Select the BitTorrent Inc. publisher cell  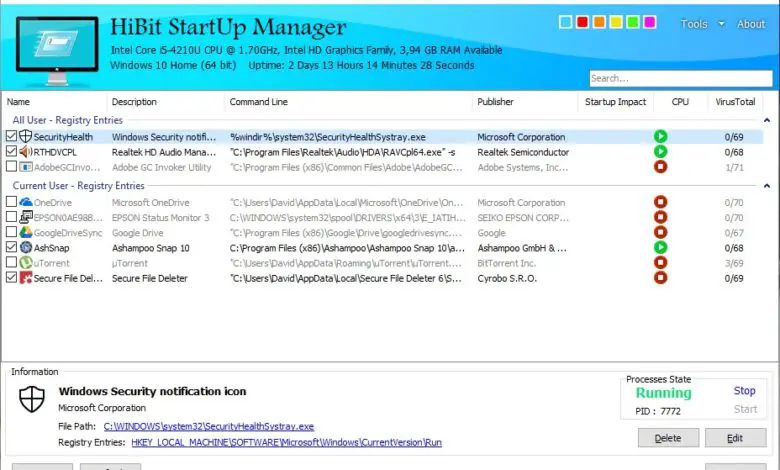[x=507, y=263]
